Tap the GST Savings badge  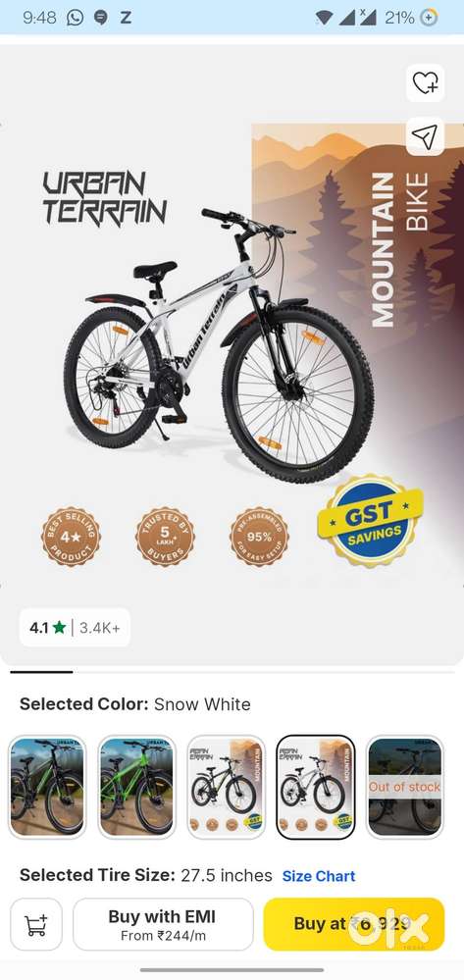click(x=370, y=521)
